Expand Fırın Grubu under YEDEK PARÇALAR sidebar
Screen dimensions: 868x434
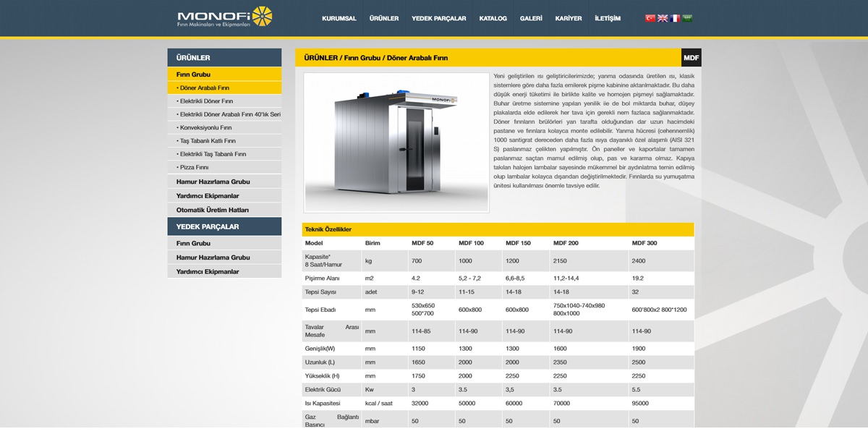pyautogui.click(x=224, y=244)
